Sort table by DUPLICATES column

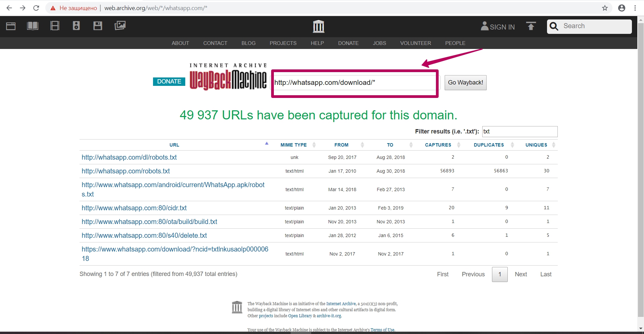(x=489, y=145)
